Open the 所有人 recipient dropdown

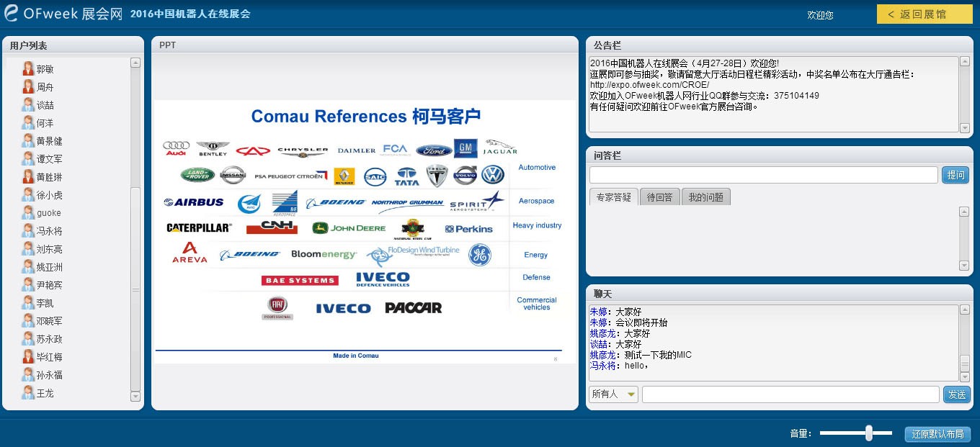click(613, 394)
